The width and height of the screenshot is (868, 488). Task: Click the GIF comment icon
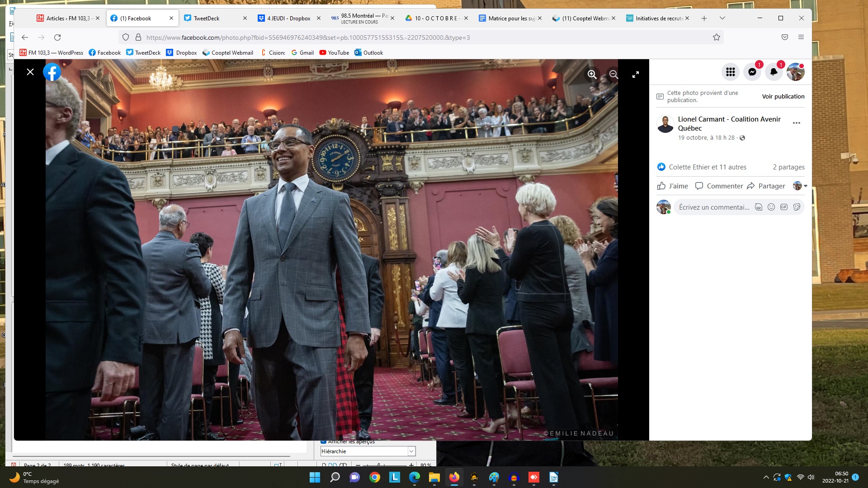click(x=784, y=207)
